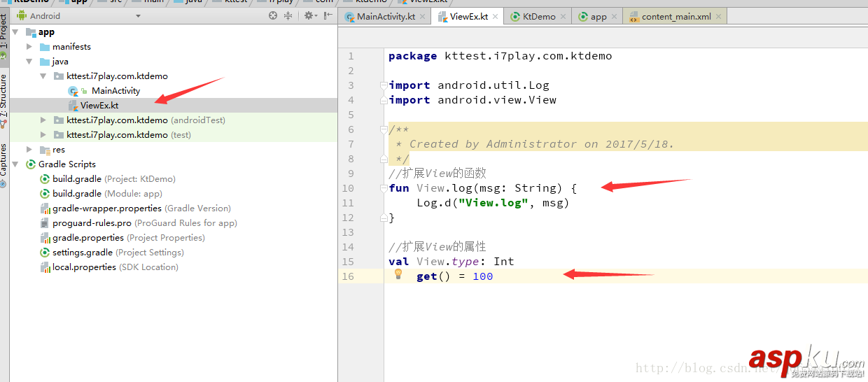Click 'android.util.Log' import text

493,85
